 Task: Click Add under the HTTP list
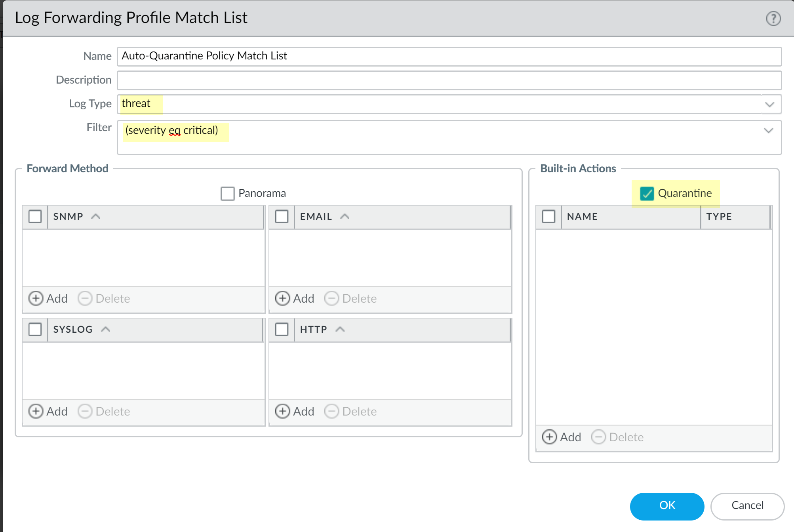[x=295, y=411]
